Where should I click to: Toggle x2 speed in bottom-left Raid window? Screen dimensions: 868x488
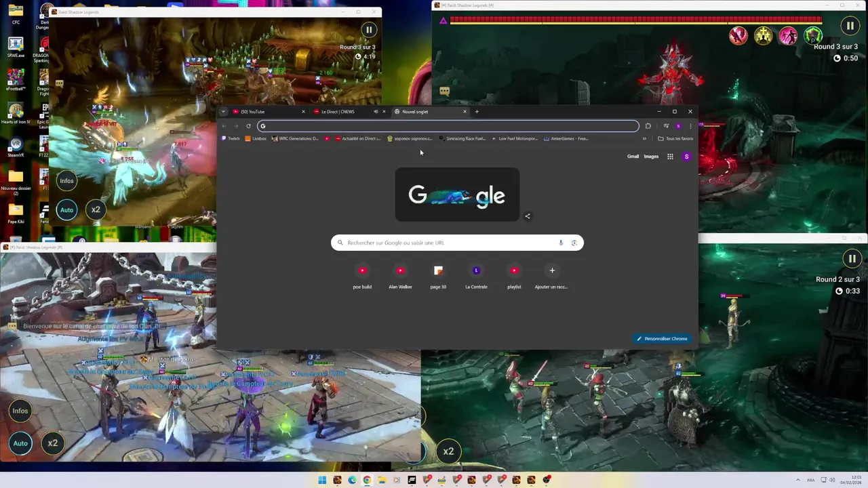pyautogui.click(x=52, y=443)
